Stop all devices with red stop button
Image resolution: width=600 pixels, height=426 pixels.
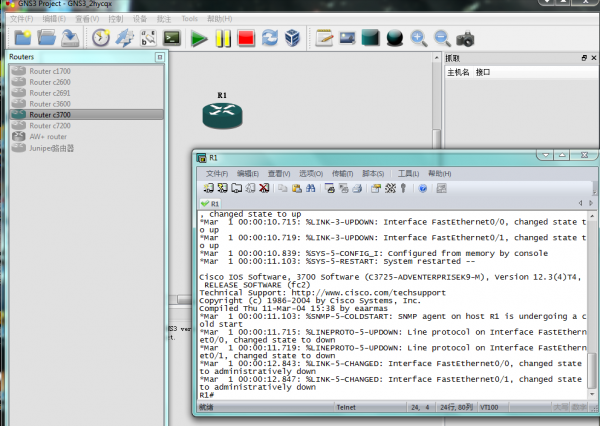[x=246, y=38]
